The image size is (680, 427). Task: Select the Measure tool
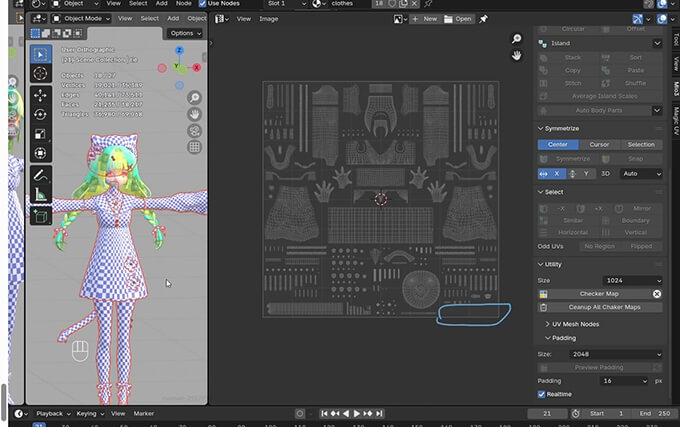click(40, 195)
